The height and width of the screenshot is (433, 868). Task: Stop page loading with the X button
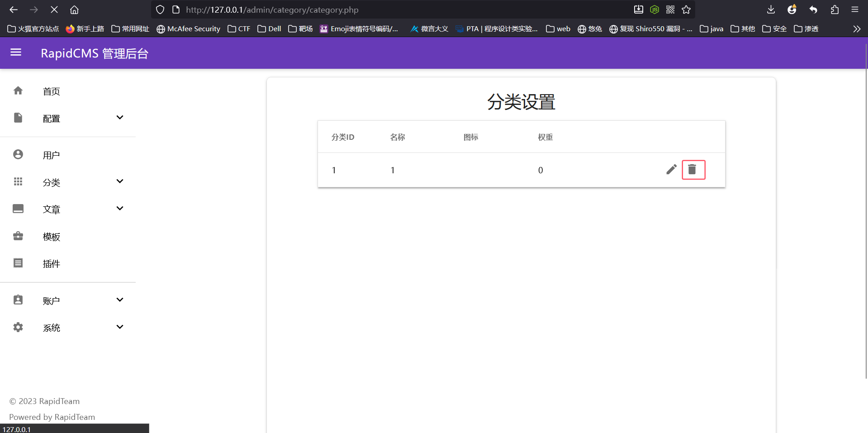pos(54,10)
